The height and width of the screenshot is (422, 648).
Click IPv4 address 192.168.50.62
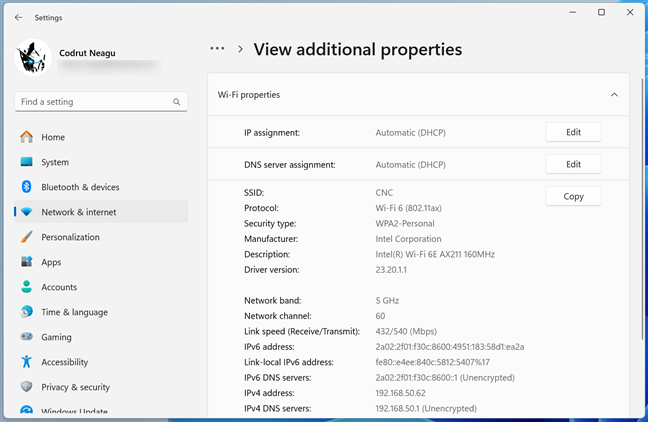point(400,393)
